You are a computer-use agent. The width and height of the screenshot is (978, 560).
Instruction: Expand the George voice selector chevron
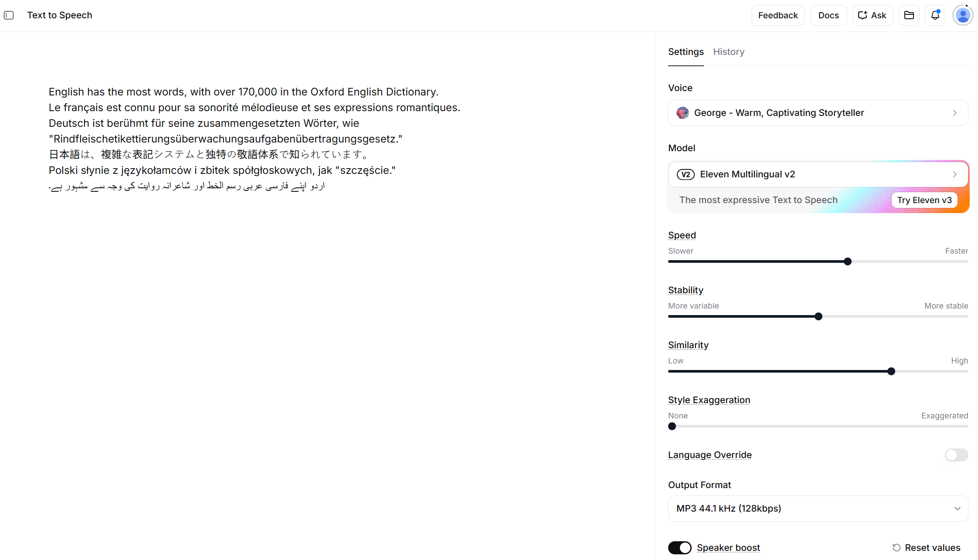coord(954,113)
